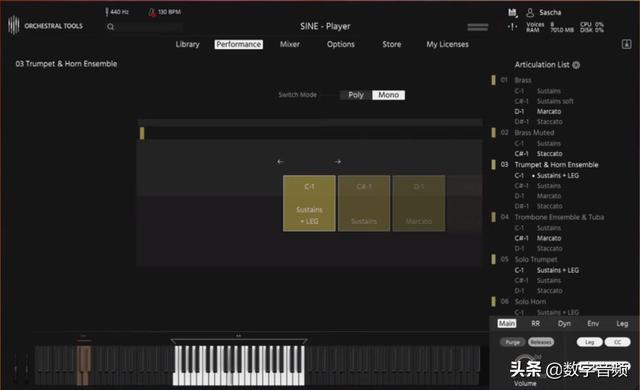Click the Articulation List info circle icon

coord(576,65)
